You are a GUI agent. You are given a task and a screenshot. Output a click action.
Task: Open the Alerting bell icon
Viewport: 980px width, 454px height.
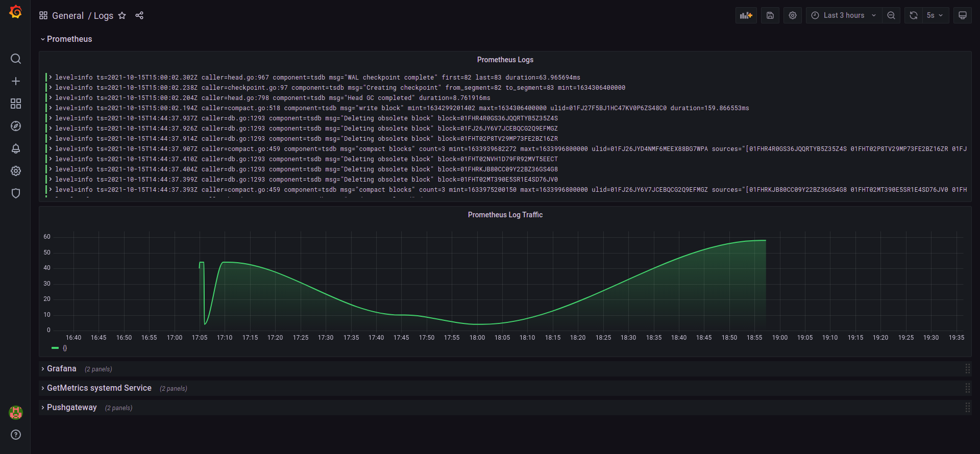pos(16,148)
